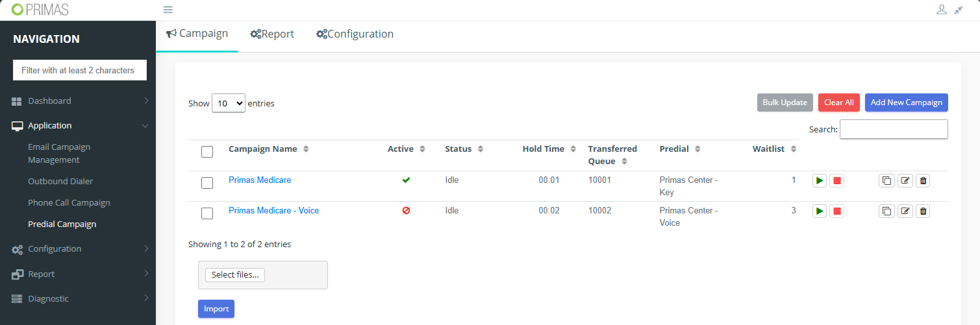This screenshot has height=325, width=980.
Task: Open the entries-per-page dropdown
Action: point(229,103)
